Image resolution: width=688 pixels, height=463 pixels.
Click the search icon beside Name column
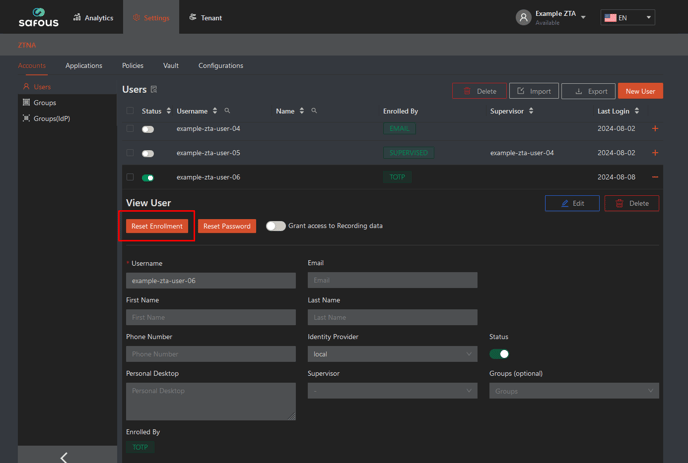click(313, 111)
